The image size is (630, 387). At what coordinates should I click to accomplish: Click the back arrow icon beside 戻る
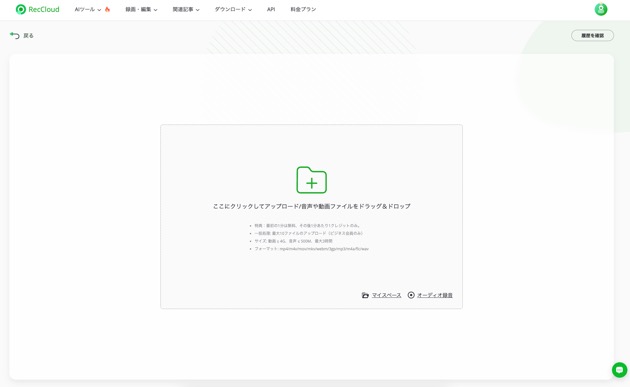click(x=15, y=35)
